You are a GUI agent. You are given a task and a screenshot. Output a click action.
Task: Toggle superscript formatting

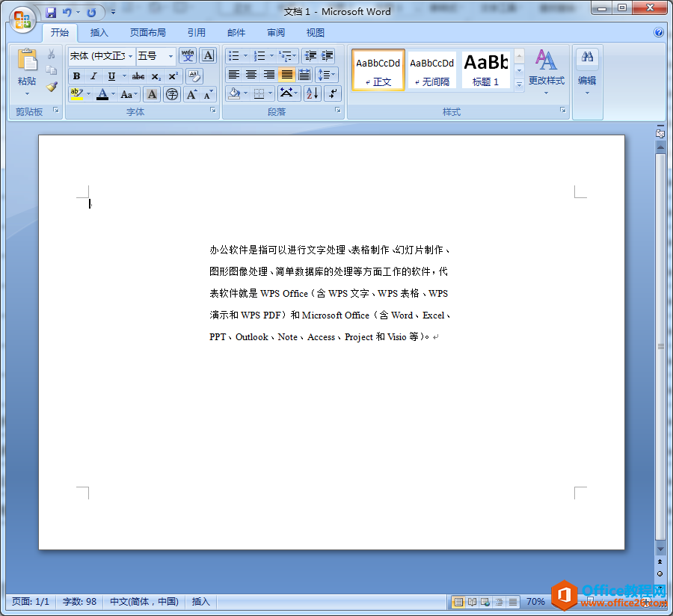point(173,76)
